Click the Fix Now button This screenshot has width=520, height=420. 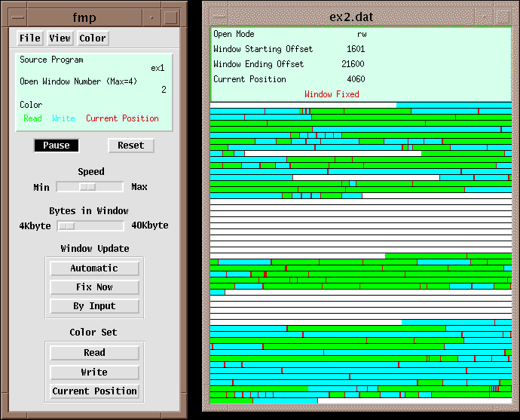[94, 287]
